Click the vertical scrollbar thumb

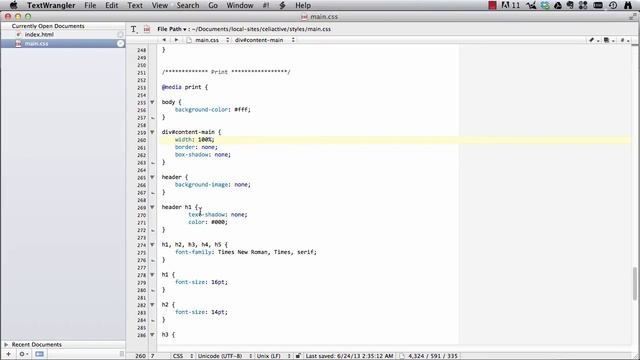(635, 283)
